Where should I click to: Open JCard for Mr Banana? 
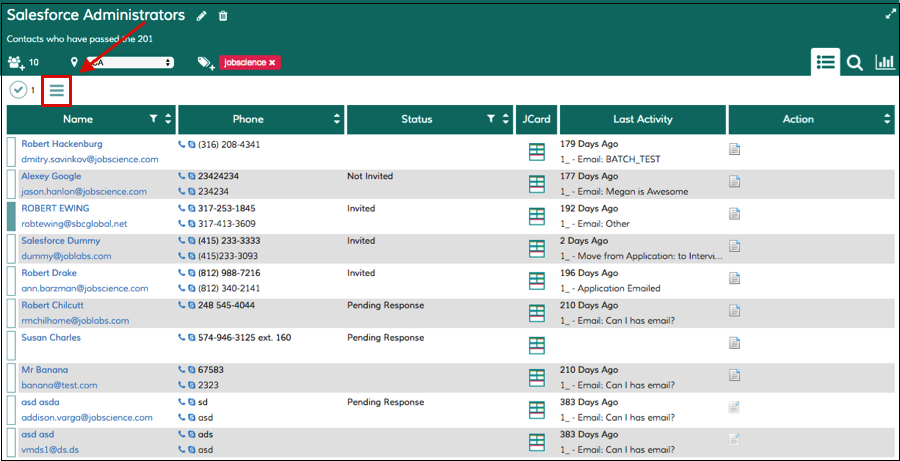536,378
